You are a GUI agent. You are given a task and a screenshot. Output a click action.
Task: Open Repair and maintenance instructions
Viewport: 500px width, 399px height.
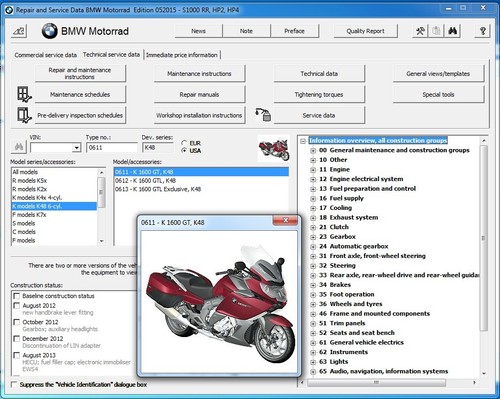80,73
